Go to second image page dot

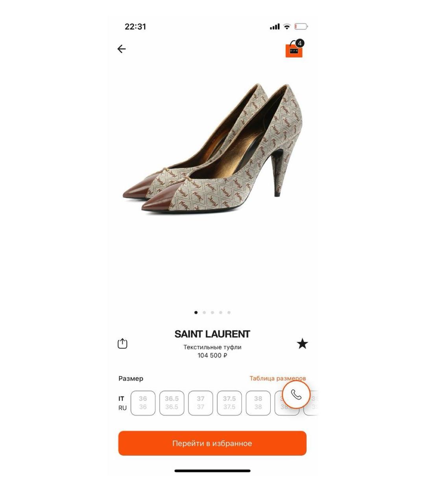pyautogui.click(x=204, y=313)
